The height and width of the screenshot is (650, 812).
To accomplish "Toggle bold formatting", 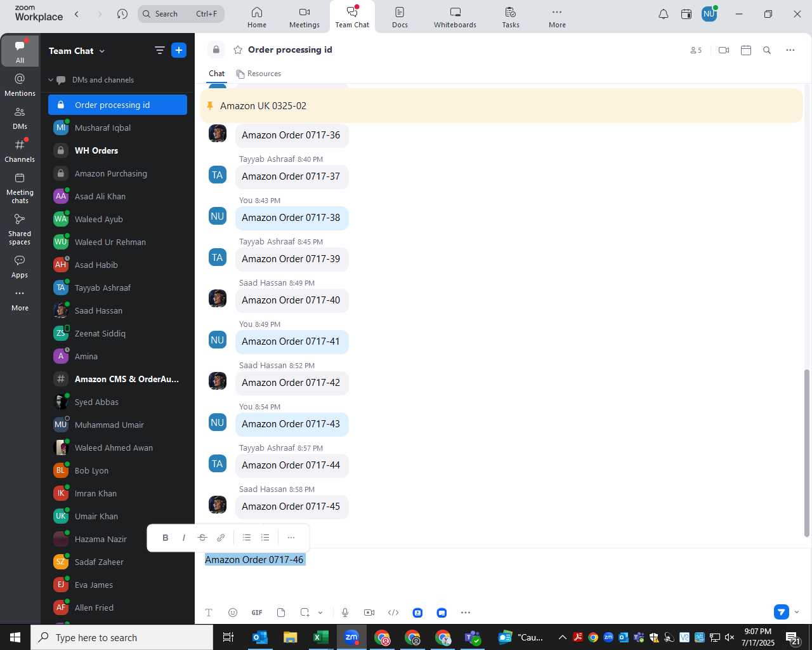I will tap(166, 538).
